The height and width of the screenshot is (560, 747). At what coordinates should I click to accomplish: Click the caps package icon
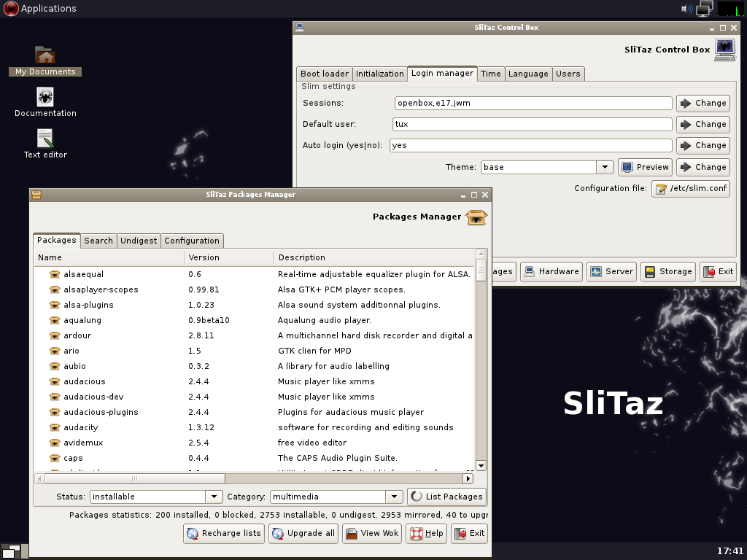(55, 458)
